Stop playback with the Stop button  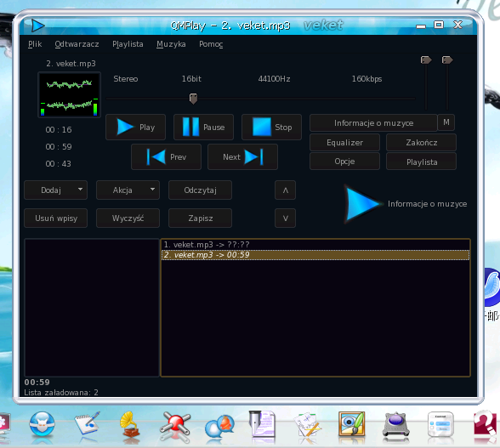pos(271,128)
